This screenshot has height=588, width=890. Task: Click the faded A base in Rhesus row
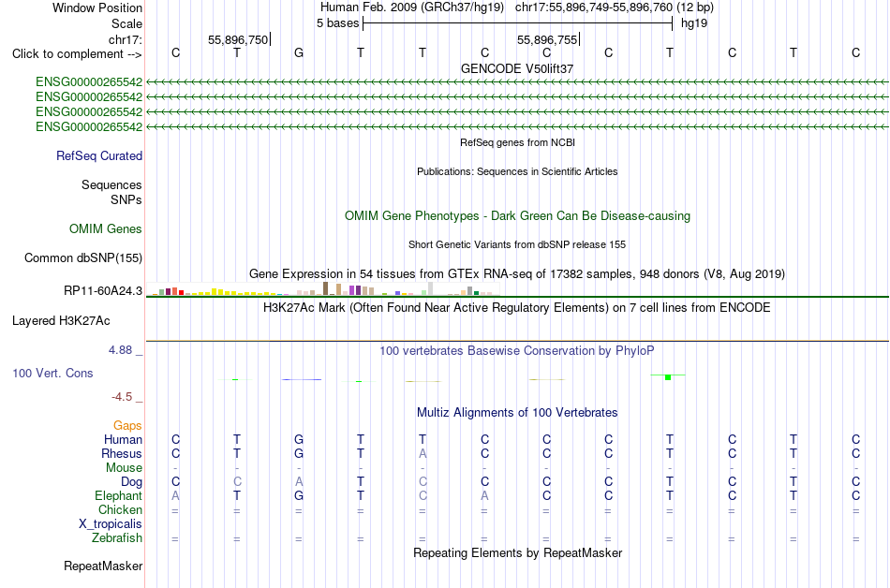click(423, 453)
